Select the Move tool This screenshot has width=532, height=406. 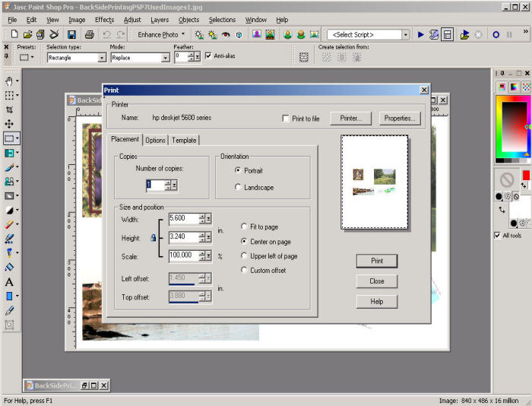(x=9, y=124)
